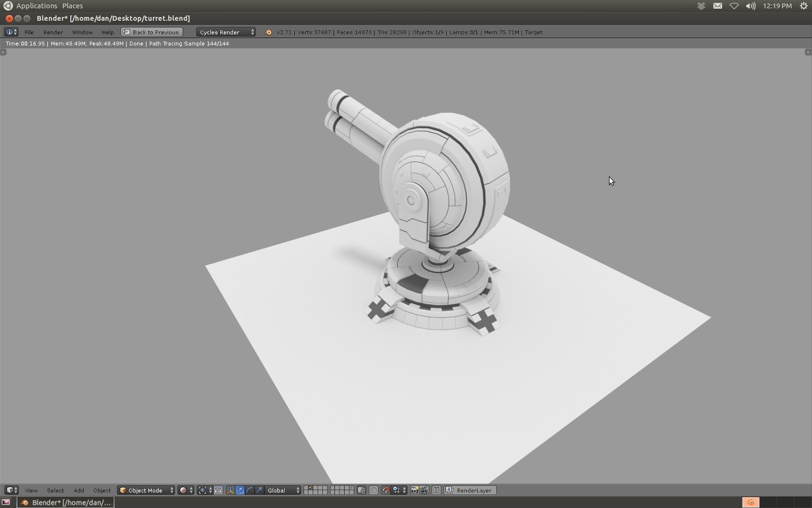Open the Applications menu in the Ubuntu panel
Viewport: 812px width, 508px height.
(x=37, y=6)
